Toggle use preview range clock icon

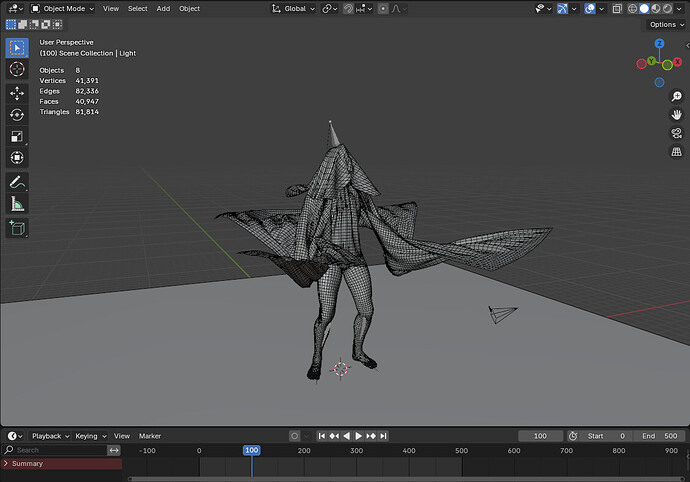tap(573, 436)
